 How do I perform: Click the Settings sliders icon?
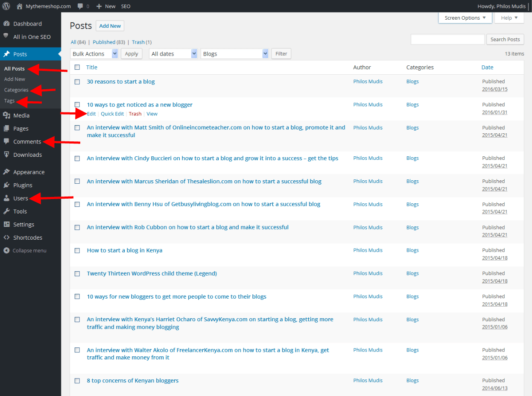[x=6, y=224]
